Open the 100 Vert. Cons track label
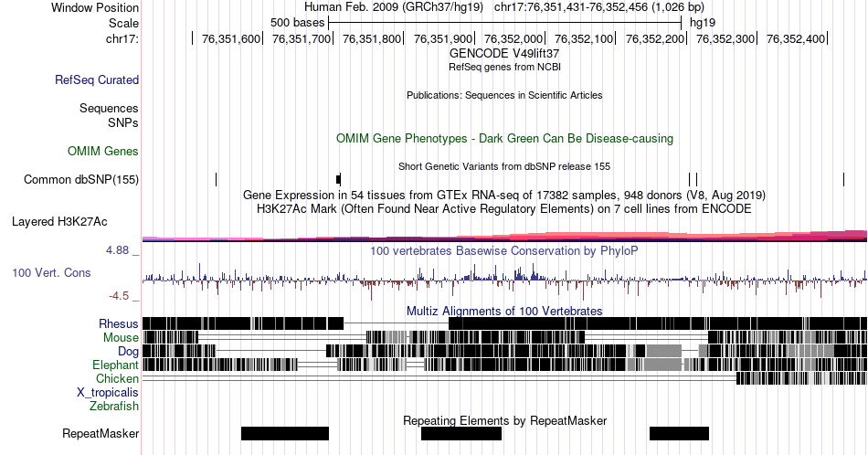The height and width of the screenshot is (455, 868). click(x=51, y=272)
